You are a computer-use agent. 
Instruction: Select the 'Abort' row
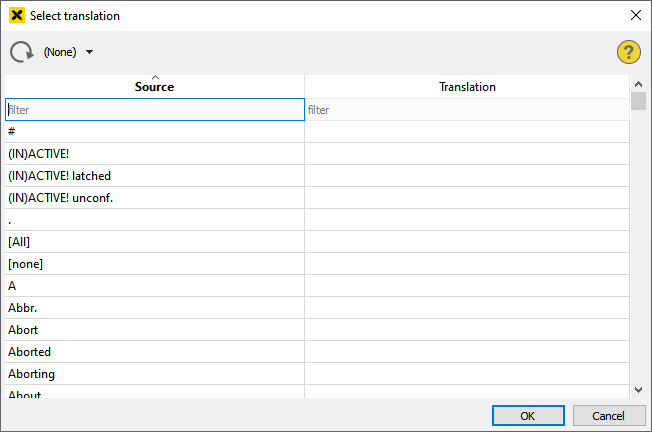[x=317, y=330]
